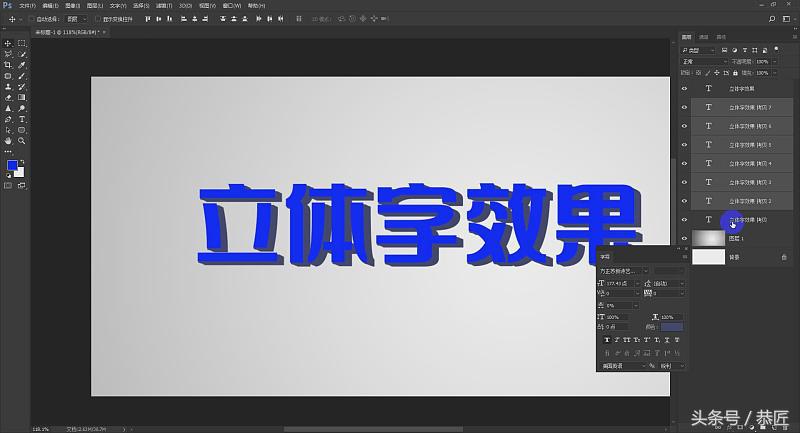Select the Lasso tool
The image size is (800, 433).
tap(8, 54)
